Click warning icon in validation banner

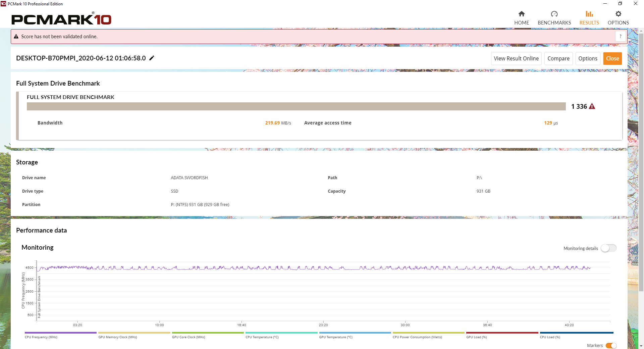click(16, 37)
